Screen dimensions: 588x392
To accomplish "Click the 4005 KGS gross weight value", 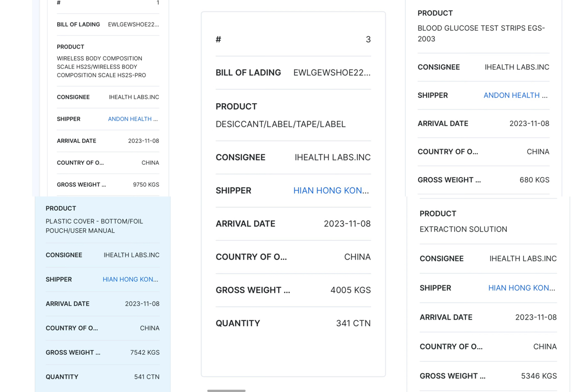I will tap(350, 290).
